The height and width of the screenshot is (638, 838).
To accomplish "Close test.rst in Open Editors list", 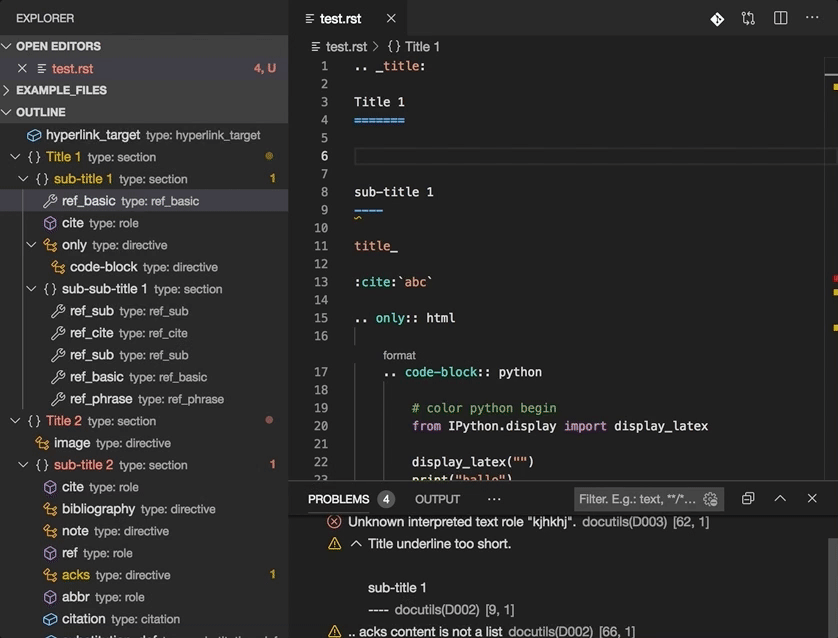I will coord(22,68).
